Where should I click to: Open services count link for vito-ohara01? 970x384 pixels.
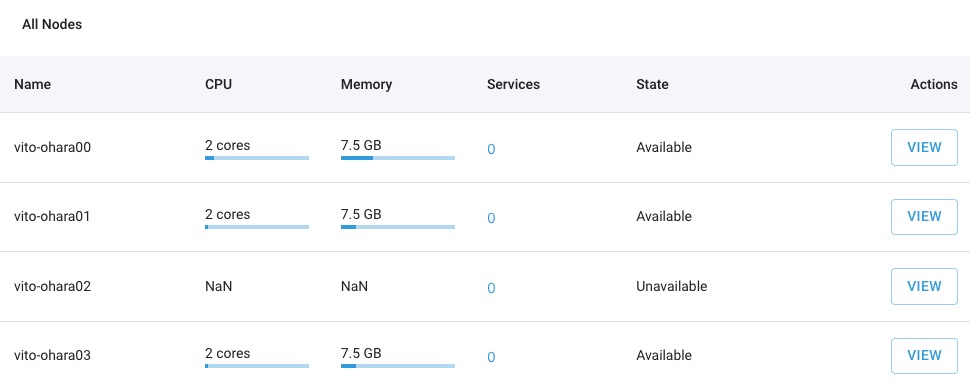491,218
